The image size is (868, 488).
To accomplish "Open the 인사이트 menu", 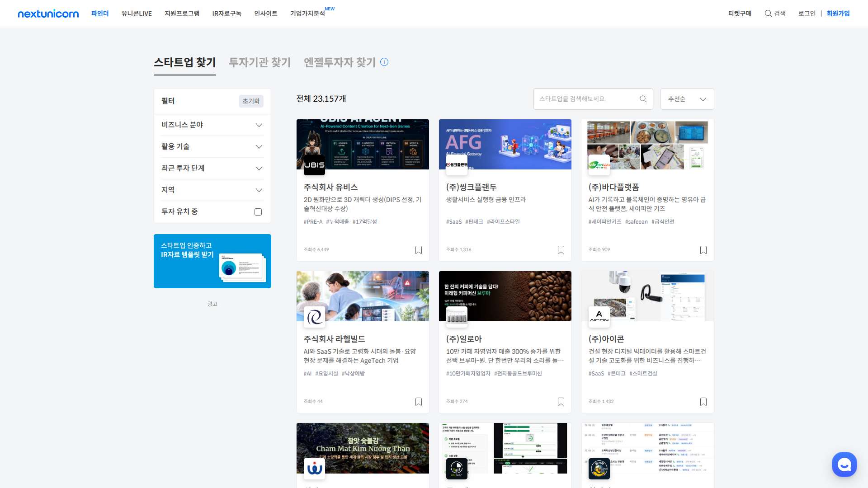I will 266,14.
